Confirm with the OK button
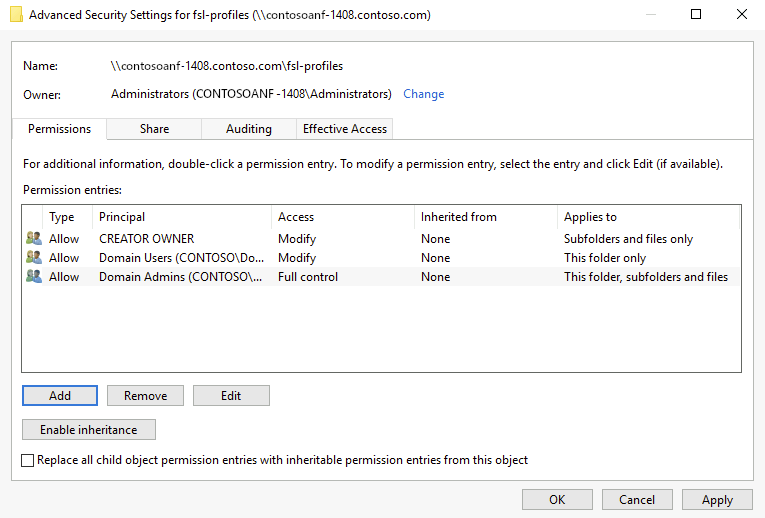 557,500
